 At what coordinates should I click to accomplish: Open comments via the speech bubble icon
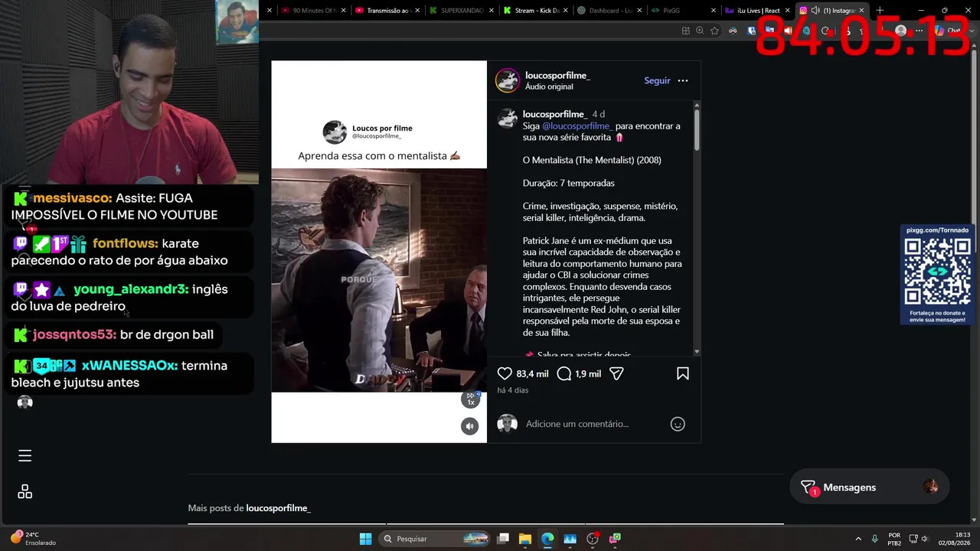(564, 373)
